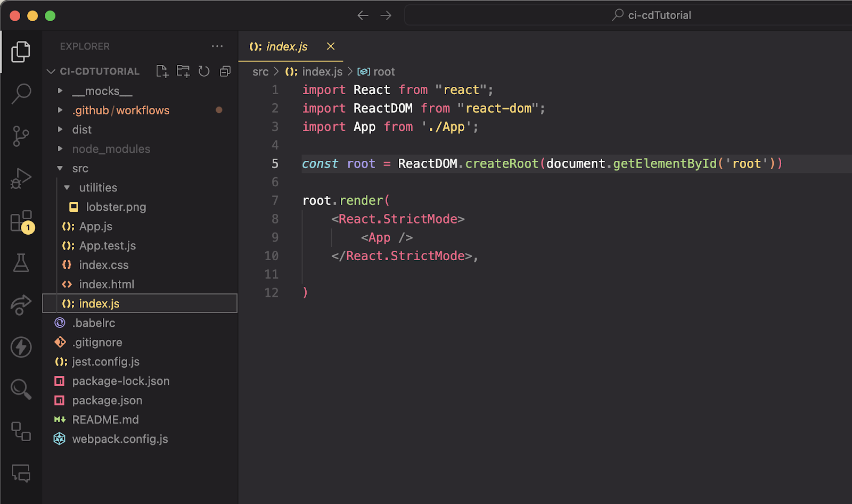This screenshot has width=852, height=504.
Task: Open the Explorer view in activity bar
Action: [21, 52]
